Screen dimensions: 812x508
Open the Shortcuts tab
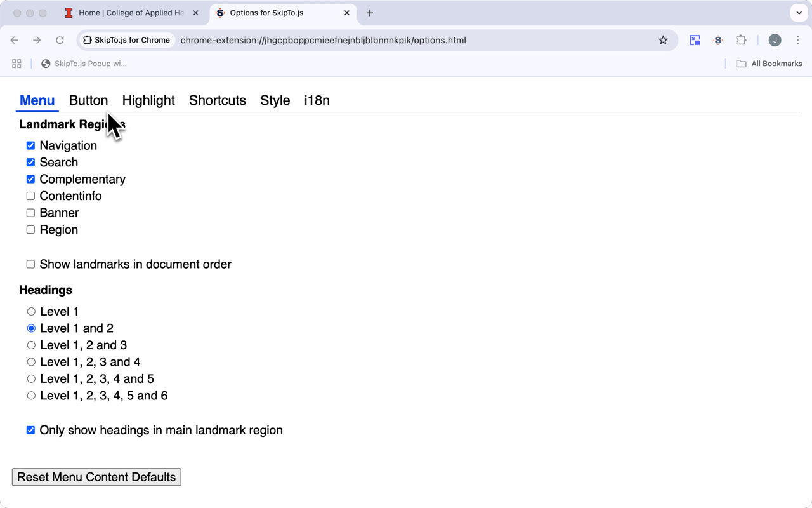pos(217,100)
